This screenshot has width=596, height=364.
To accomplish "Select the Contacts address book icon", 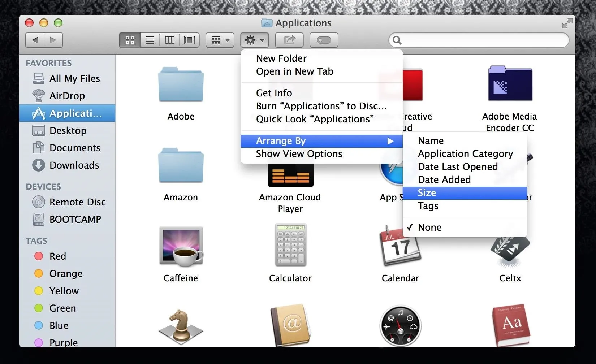I will click(291, 326).
